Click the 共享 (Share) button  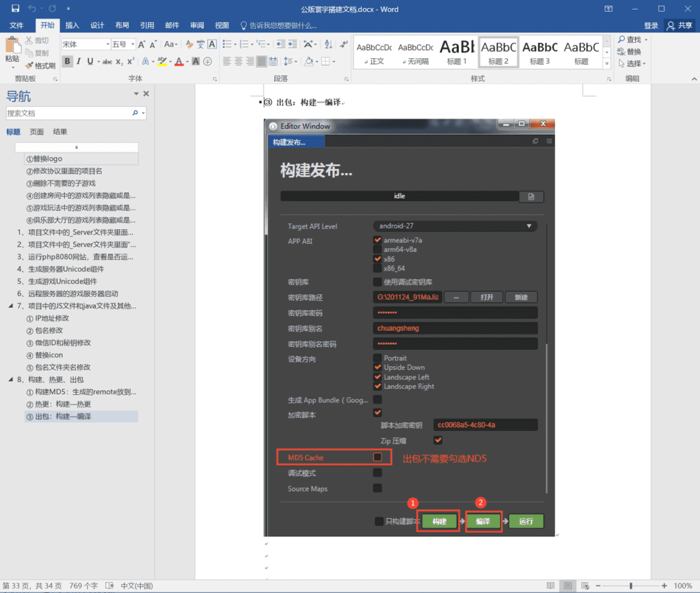pos(679,25)
